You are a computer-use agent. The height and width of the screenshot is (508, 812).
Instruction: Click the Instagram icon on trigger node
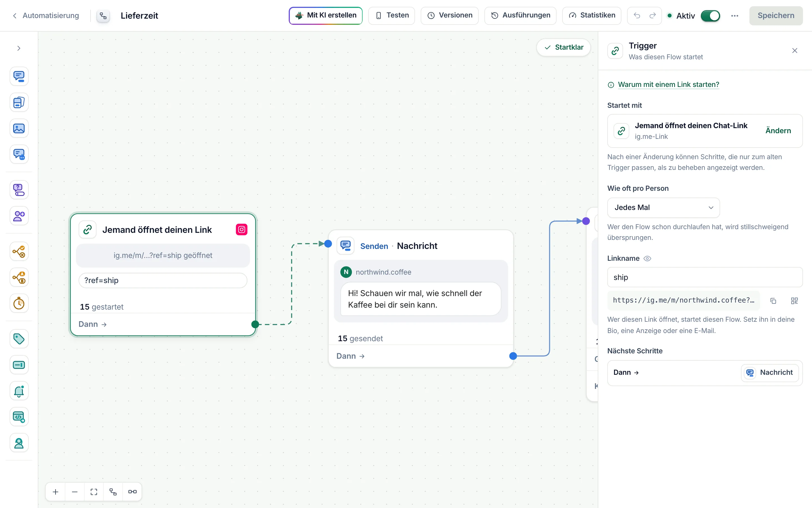[x=242, y=230]
